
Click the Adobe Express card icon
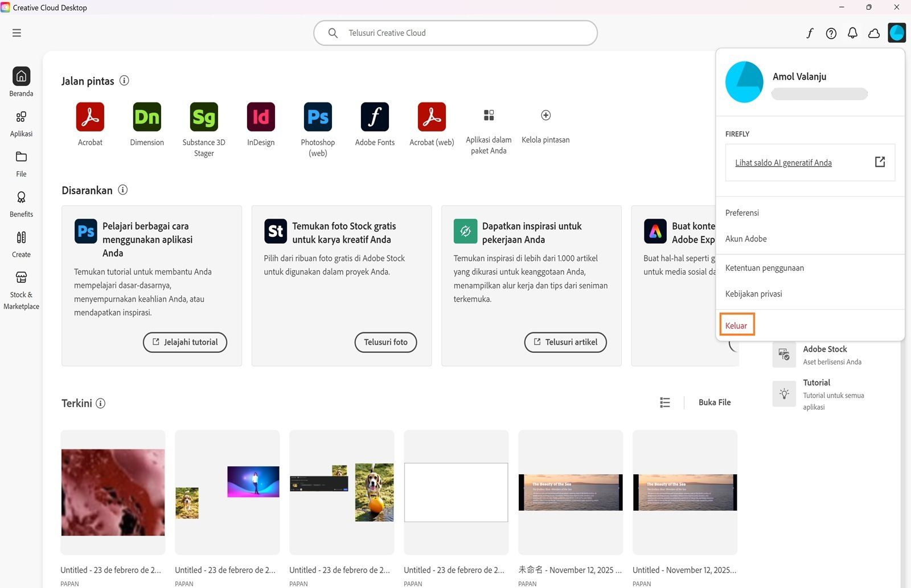(655, 231)
